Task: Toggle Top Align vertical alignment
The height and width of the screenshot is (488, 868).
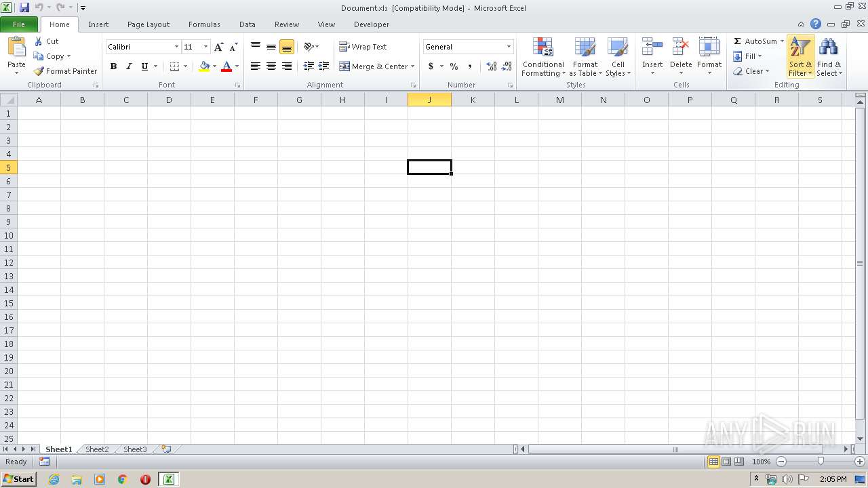Action: [256, 47]
